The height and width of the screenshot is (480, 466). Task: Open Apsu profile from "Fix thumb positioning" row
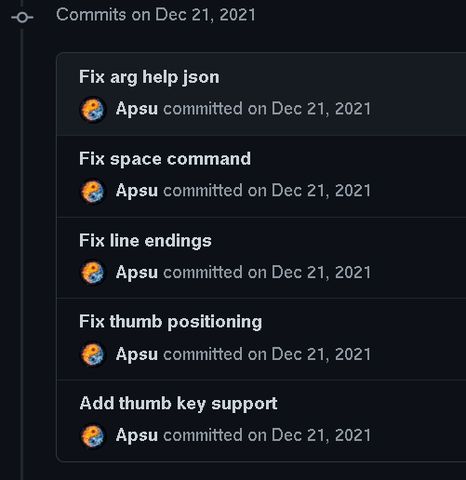coord(137,354)
